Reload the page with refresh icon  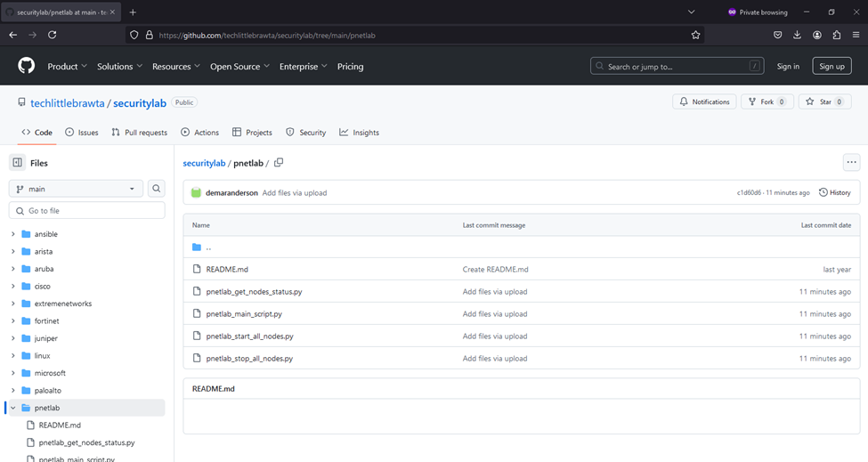coord(52,35)
